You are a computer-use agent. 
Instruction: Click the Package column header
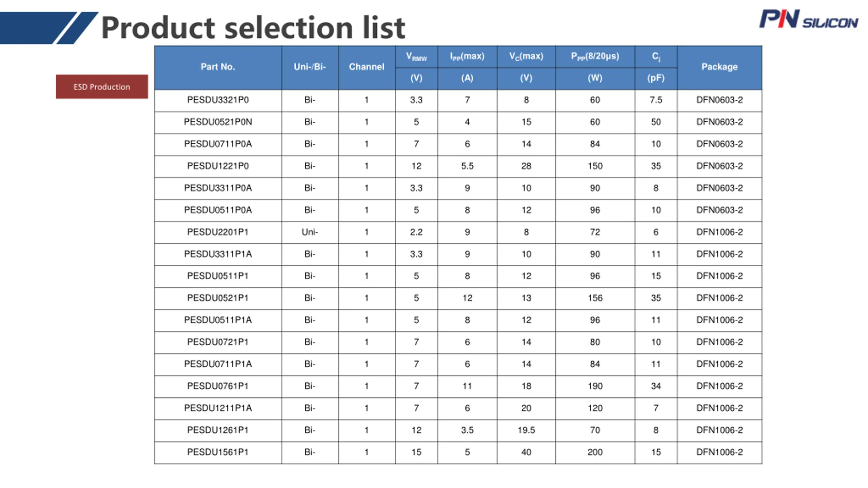[719, 67]
